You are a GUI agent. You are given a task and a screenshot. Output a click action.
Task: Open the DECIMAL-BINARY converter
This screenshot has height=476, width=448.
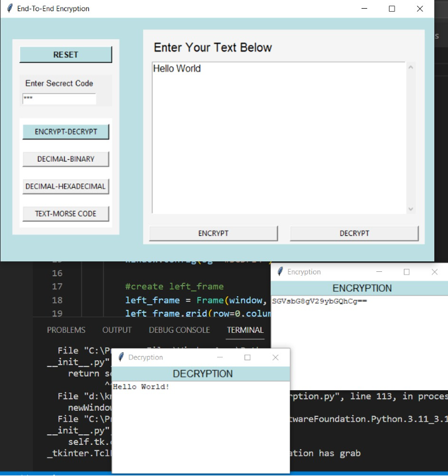tap(66, 159)
